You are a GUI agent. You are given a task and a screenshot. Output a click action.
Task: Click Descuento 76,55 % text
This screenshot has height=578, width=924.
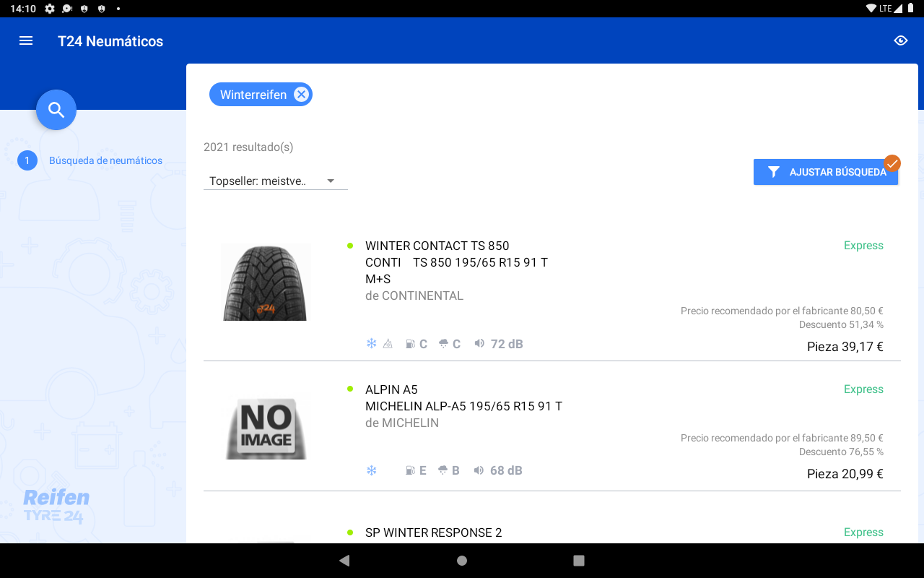tap(841, 452)
